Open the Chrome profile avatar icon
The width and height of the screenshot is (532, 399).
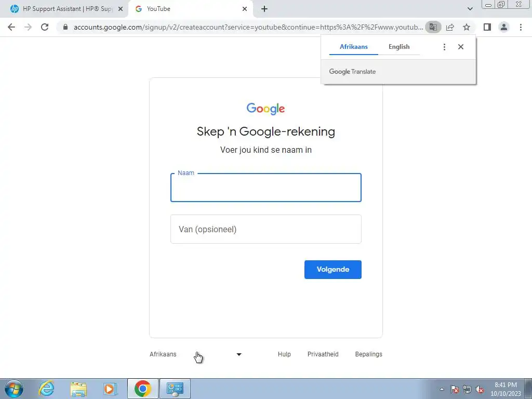point(504,27)
